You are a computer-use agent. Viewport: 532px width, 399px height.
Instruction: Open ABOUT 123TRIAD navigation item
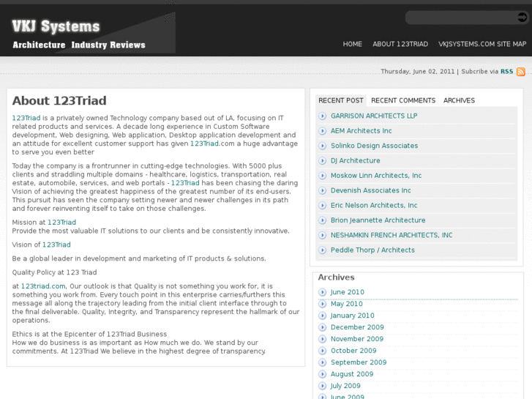[x=400, y=44]
